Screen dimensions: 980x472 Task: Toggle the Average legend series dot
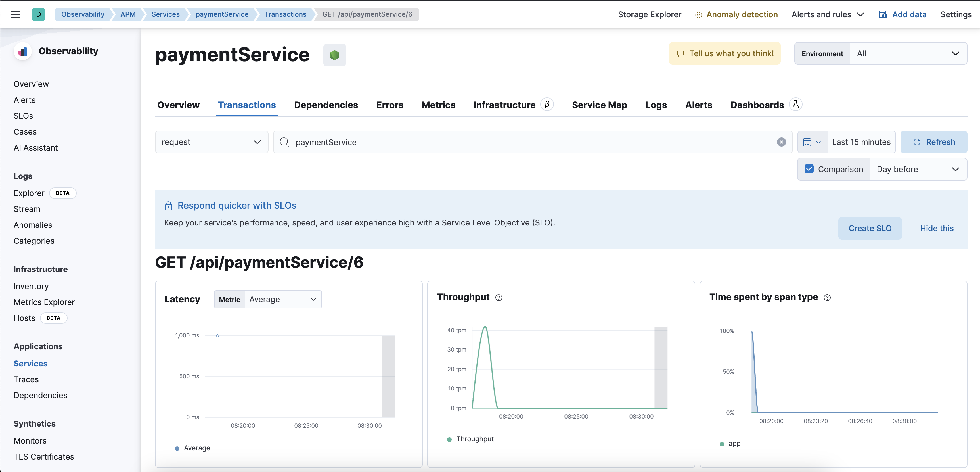pyautogui.click(x=177, y=448)
